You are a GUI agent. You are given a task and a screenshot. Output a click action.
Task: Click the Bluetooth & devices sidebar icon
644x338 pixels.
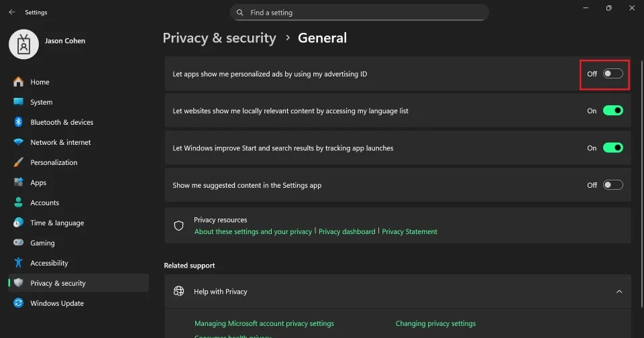tap(18, 122)
